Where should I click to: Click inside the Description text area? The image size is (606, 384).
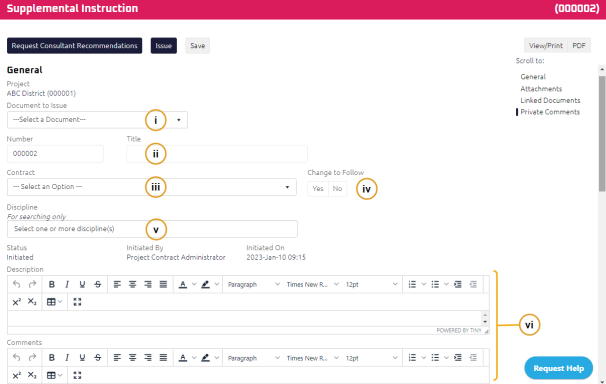[244, 319]
